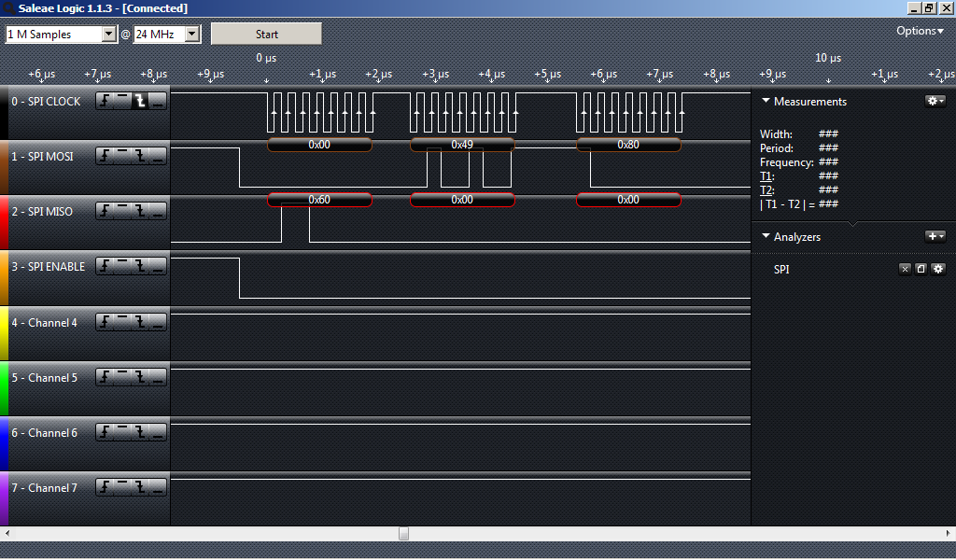
Task: Open the 24 MHz sample rate dropdown
Action: pos(167,35)
